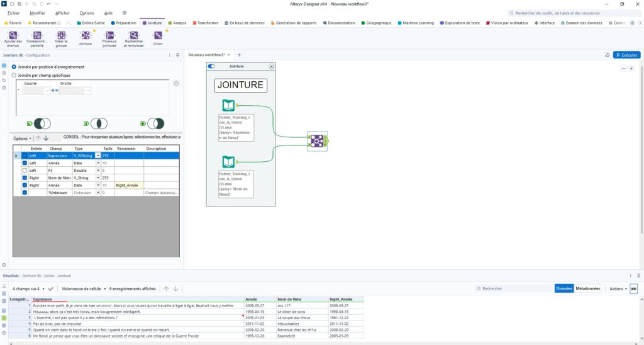Select the Nom de films input node
Image resolution: width=644 pixels, height=345 pixels.
(228, 162)
